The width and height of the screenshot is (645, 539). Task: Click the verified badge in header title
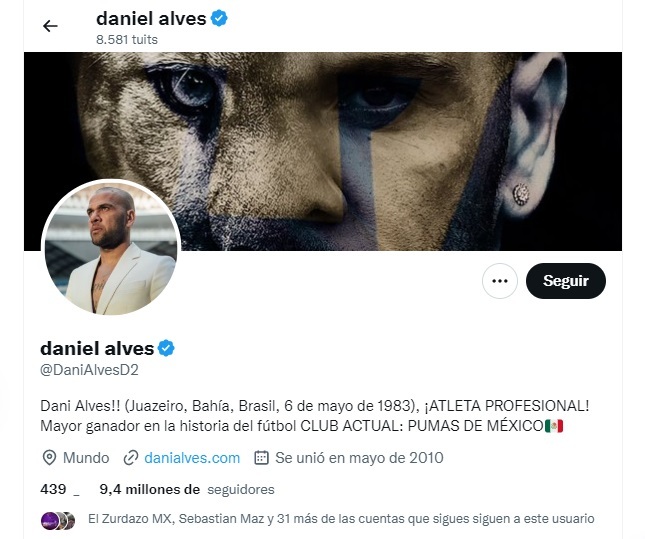pyautogui.click(x=219, y=19)
